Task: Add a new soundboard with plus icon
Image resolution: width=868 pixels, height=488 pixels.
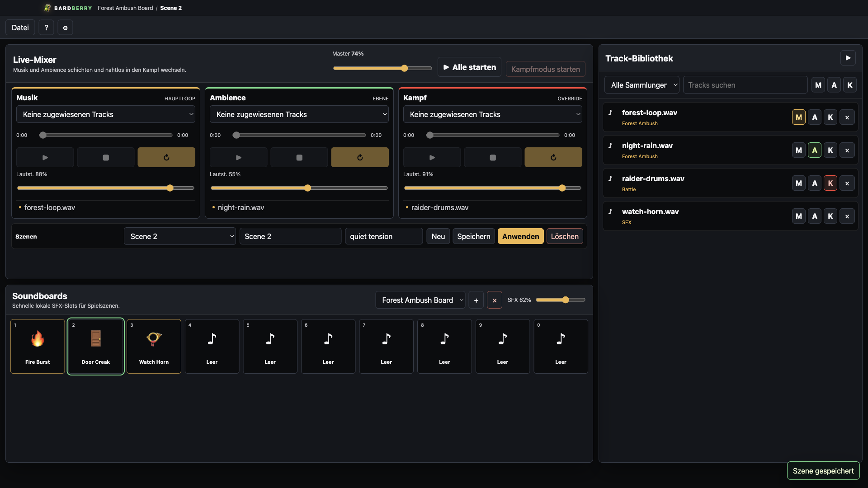Action: tap(476, 300)
